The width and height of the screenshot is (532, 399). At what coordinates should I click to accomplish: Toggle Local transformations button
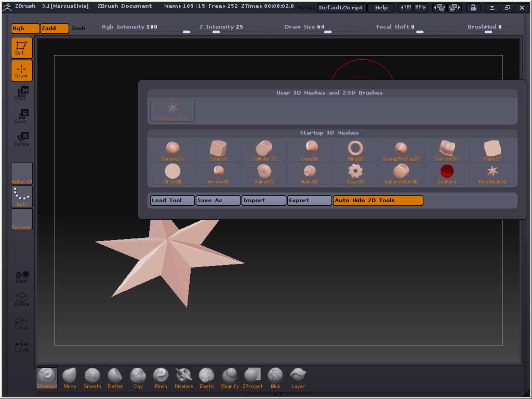tap(22, 277)
